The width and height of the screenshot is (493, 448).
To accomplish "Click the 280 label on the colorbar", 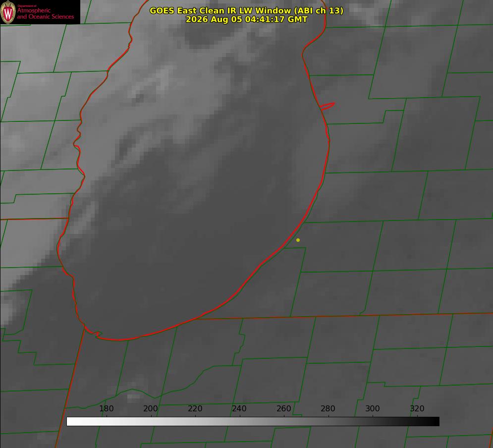I will pyautogui.click(x=328, y=408).
